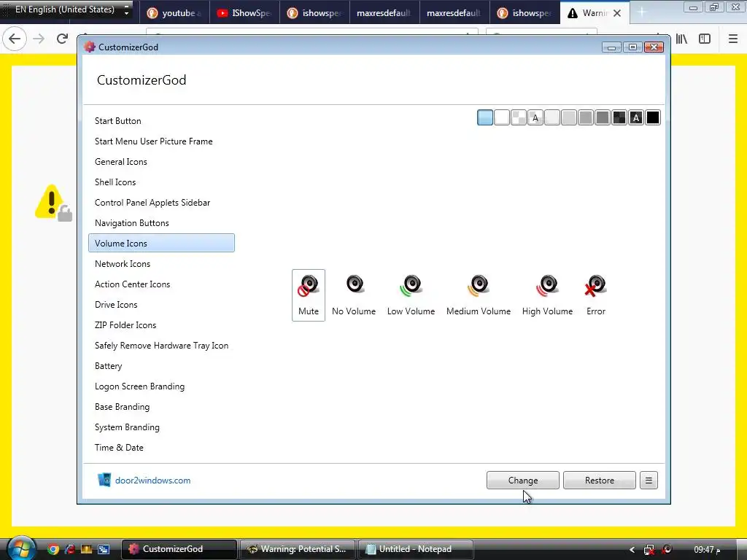
Task: Open Safely Remove Hardware Tray Icon category
Action: tap(161, 346)
